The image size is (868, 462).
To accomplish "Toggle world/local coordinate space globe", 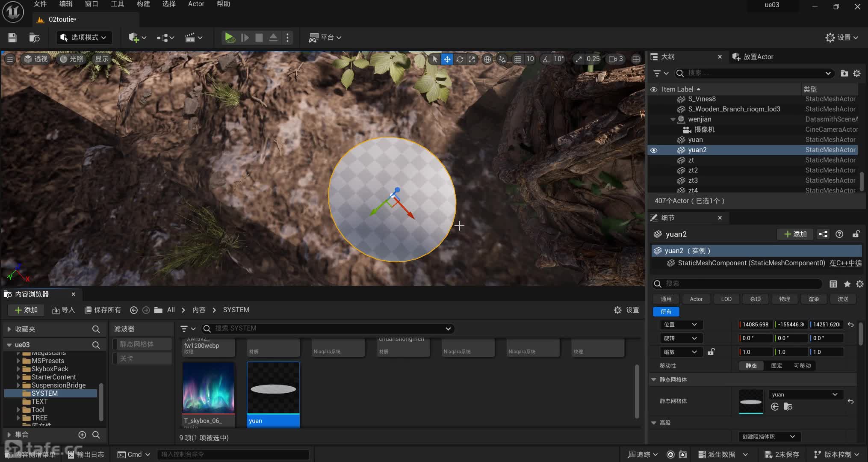I will click(487, 59).
